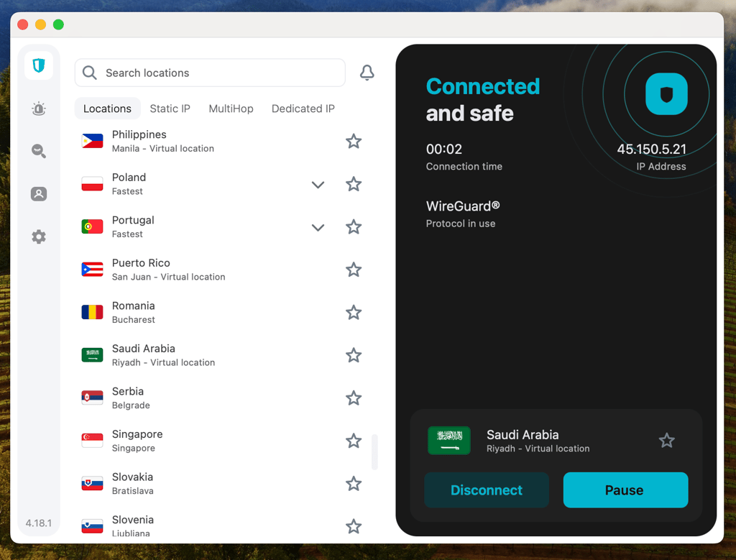Switch to Dedicated IP tab
This screenshot has height=560, width=736.
[x=303, y=109]
